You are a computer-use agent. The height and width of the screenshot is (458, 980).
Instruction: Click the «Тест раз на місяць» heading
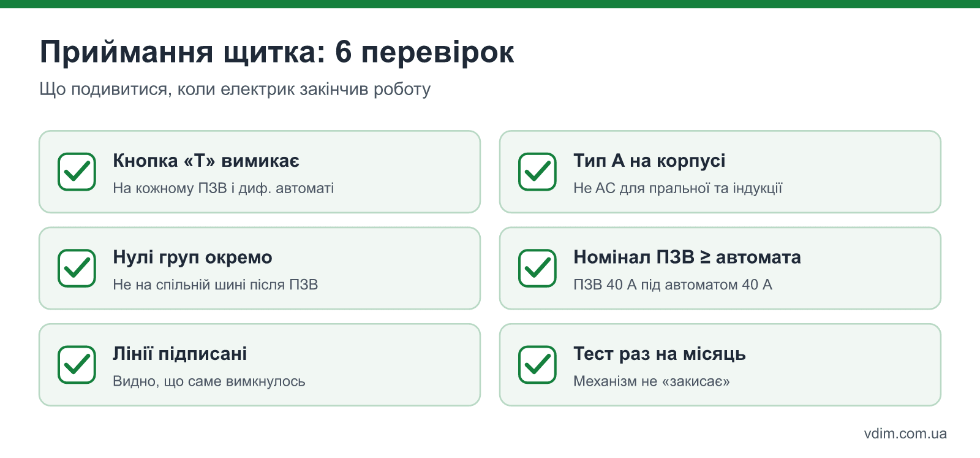660,354
